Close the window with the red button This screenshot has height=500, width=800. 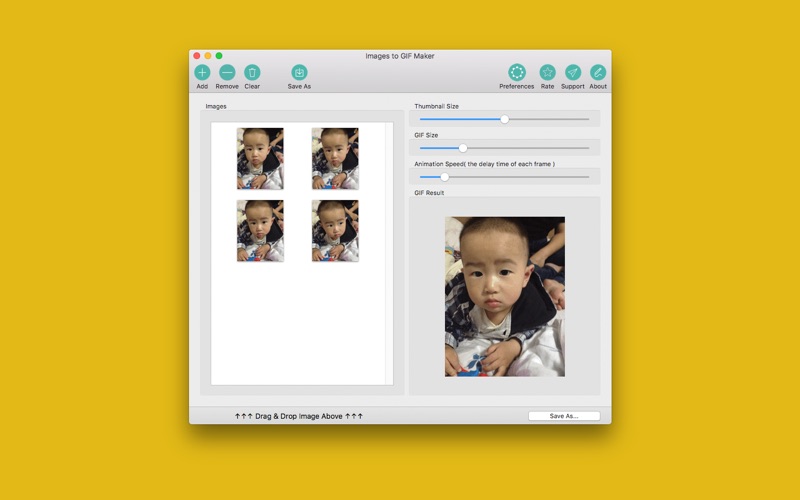click(x=197, y=56)
